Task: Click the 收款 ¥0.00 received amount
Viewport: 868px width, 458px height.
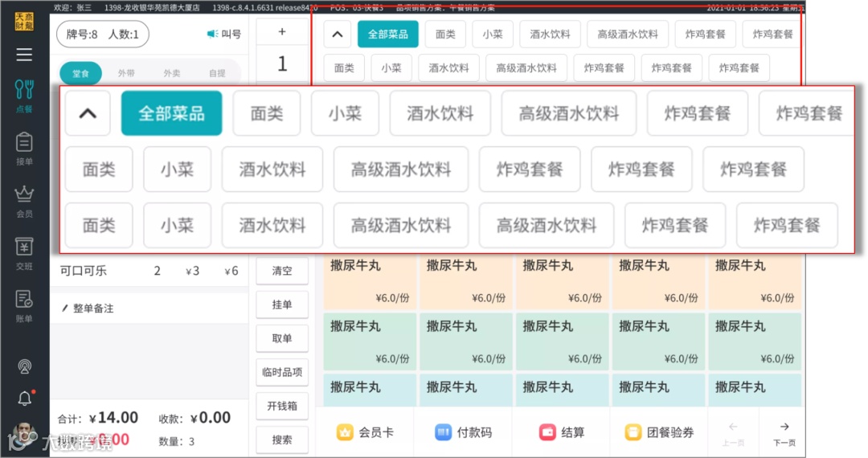Action: tap(194, 418)
